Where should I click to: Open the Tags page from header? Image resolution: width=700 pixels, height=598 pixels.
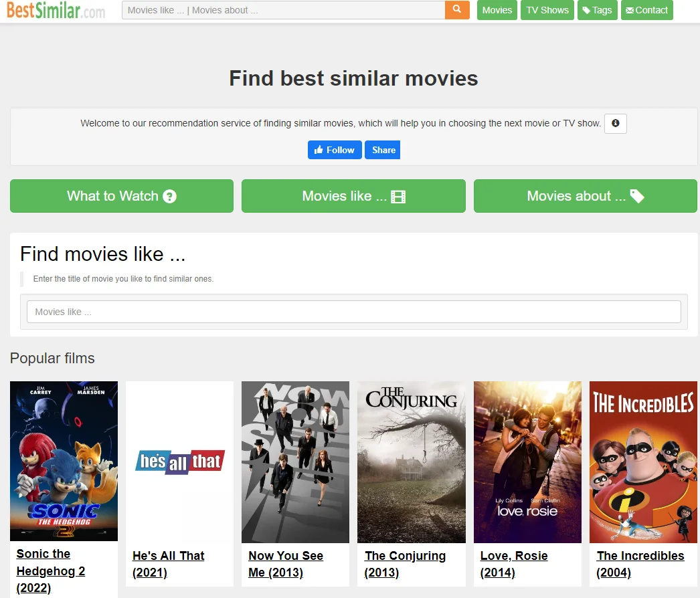tap(597, 10)
